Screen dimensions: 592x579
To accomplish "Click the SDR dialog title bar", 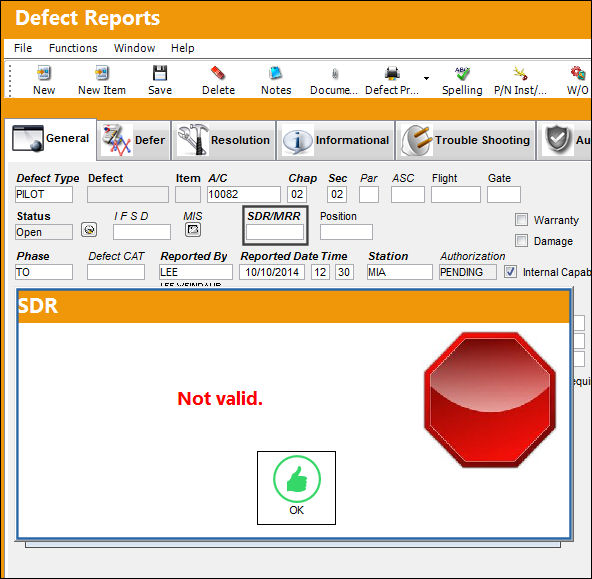I will click(x=294, y=306).
